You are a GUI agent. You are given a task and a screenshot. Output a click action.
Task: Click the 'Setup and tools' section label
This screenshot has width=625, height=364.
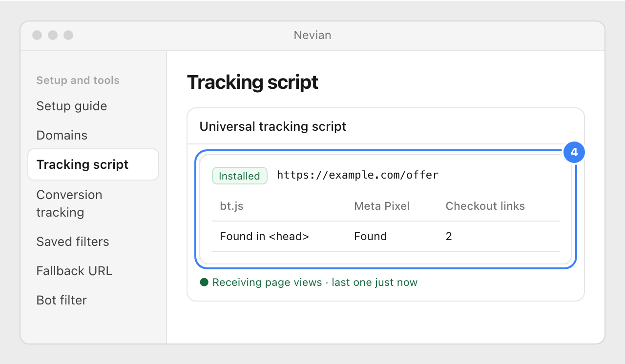pos(78,80)
